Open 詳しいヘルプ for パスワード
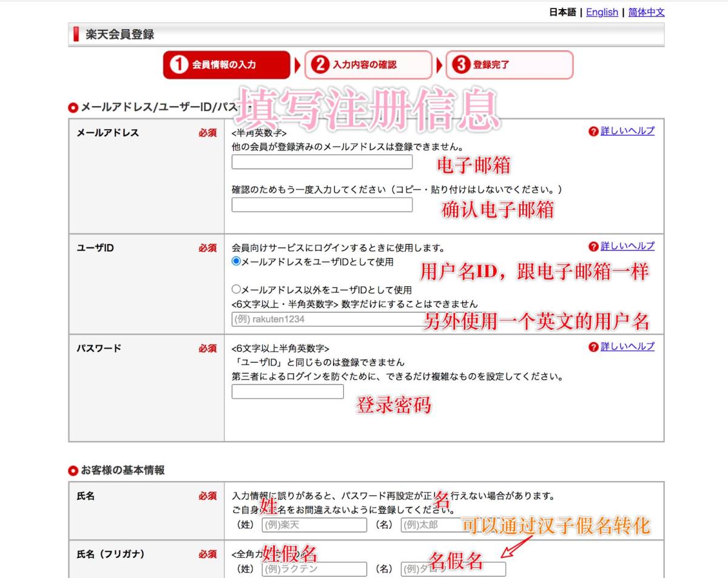 pyautogui.click(x=627, y=347)
